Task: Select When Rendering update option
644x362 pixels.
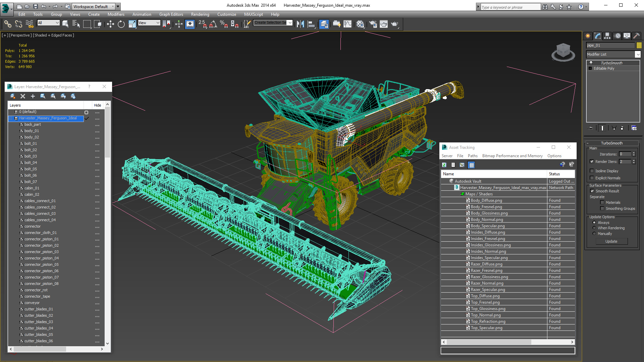Action: tap(594, 228)
